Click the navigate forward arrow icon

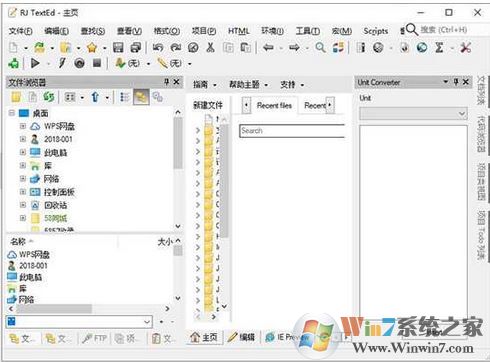click(294, 48)
